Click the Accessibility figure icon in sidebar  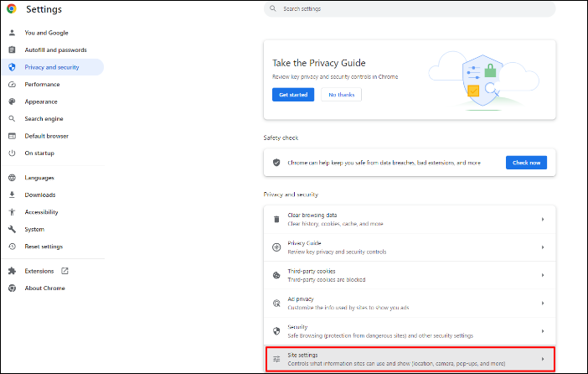(12, 212)
